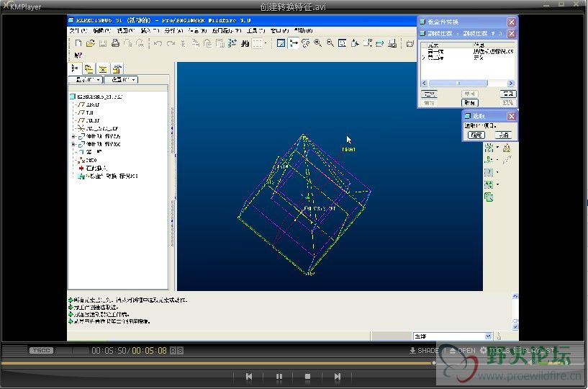Click the Saved view list icon
The width and height of the screenshot is (588, 389).
pos(367,43)
